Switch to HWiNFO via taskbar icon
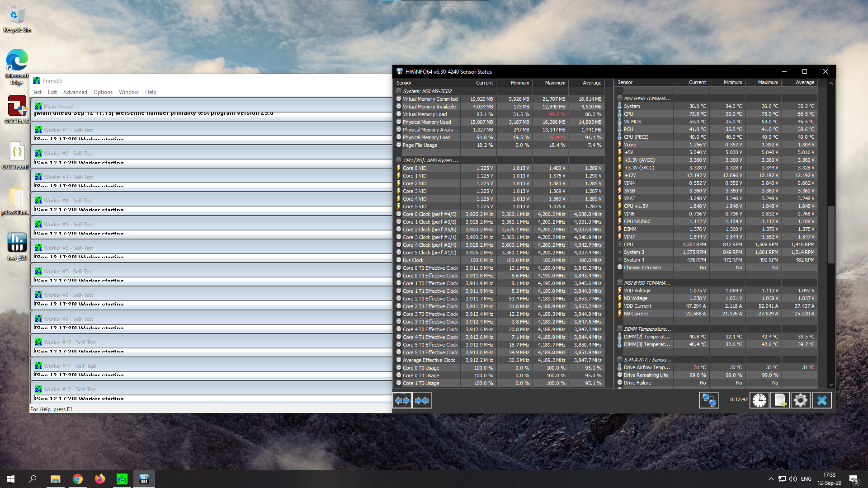The image size is (868, 488). (144, 479)
